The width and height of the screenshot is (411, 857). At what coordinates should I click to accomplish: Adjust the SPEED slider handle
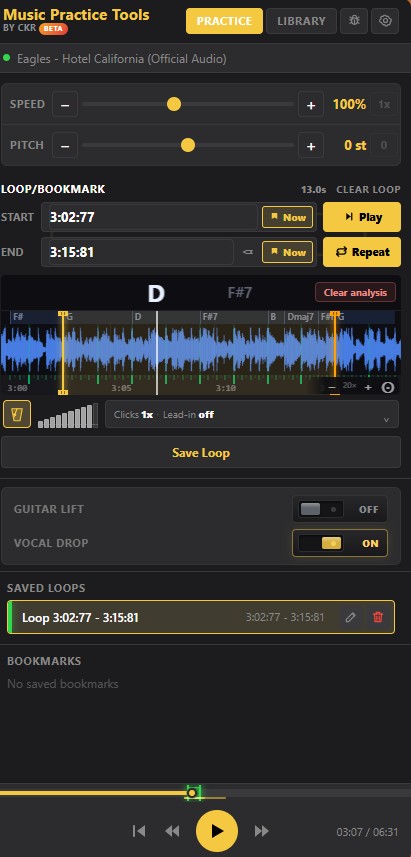click(174, 104)
